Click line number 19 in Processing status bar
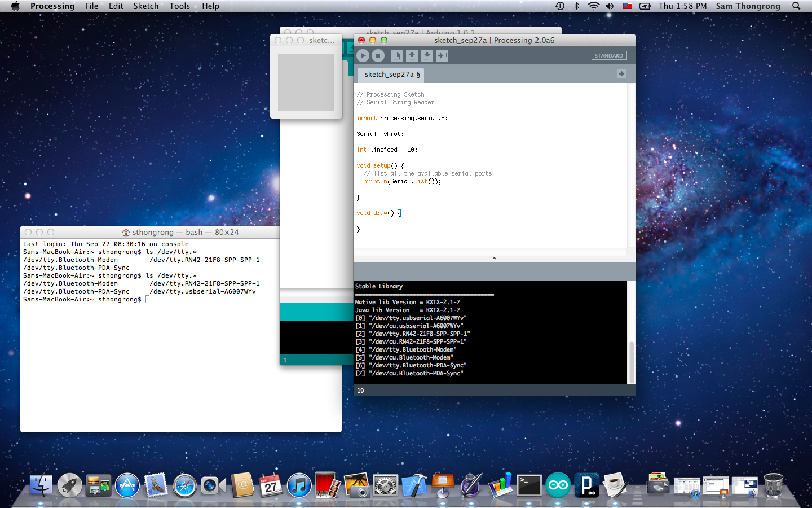Screen dimensions: 812x508 [x=360, y=391]
